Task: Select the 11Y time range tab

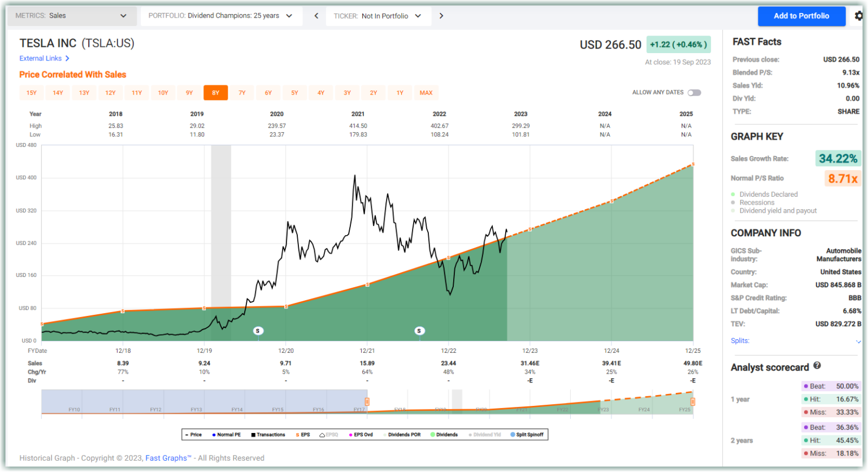Action: pyautogui.click(x=137, y=93)
